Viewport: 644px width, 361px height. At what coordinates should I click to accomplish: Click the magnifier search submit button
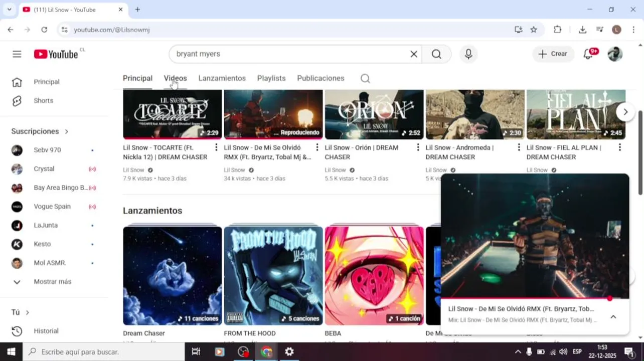click(x=436, y=54)
